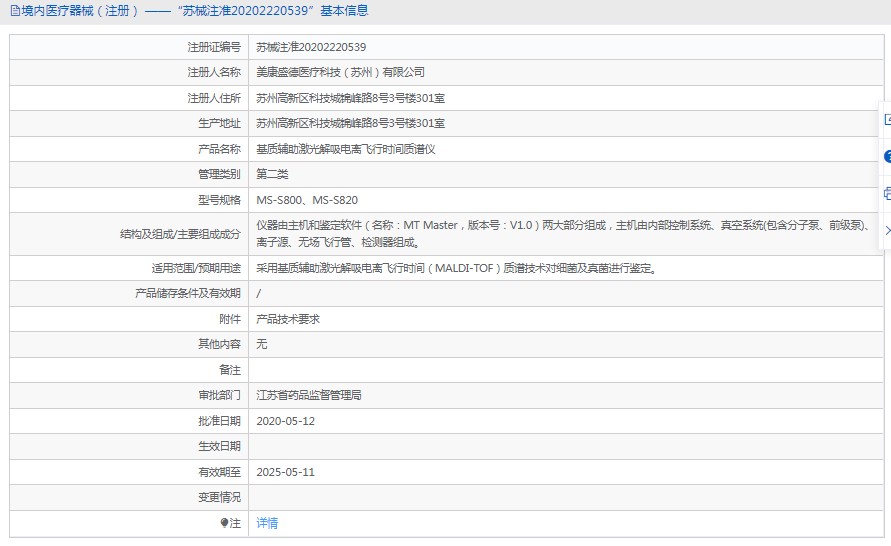Click the intended use text mentioning MALDI-TOF
Screen dimensions: 891x546
(457, 268)
